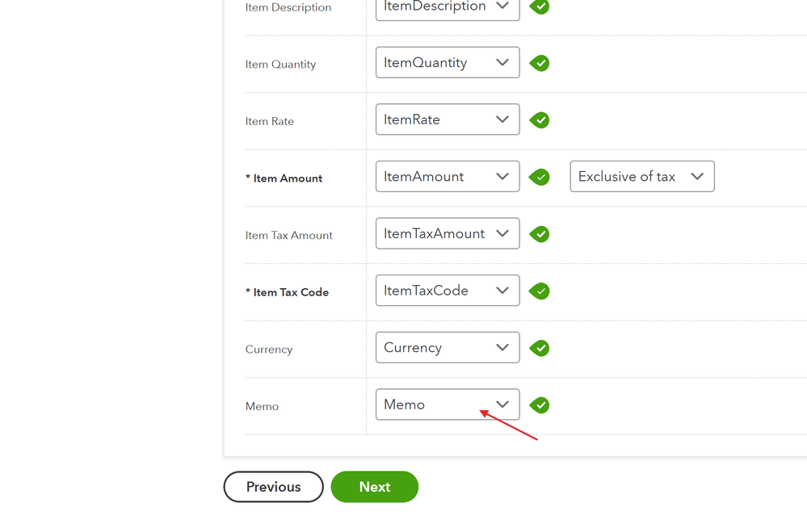This screenshot has height=532, width=807.
Task: Open the ItemDescription mapping dropdown
Action: (447, 7)
